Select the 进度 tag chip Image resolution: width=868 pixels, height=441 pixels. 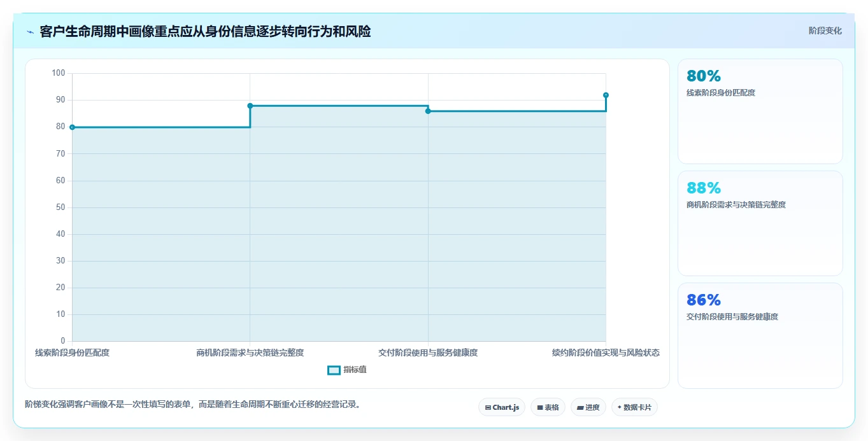pyautogui.click(x=588, y=407)
